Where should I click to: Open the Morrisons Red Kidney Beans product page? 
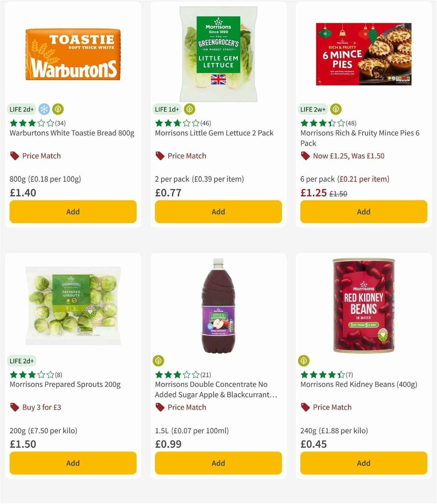[359, 384]
